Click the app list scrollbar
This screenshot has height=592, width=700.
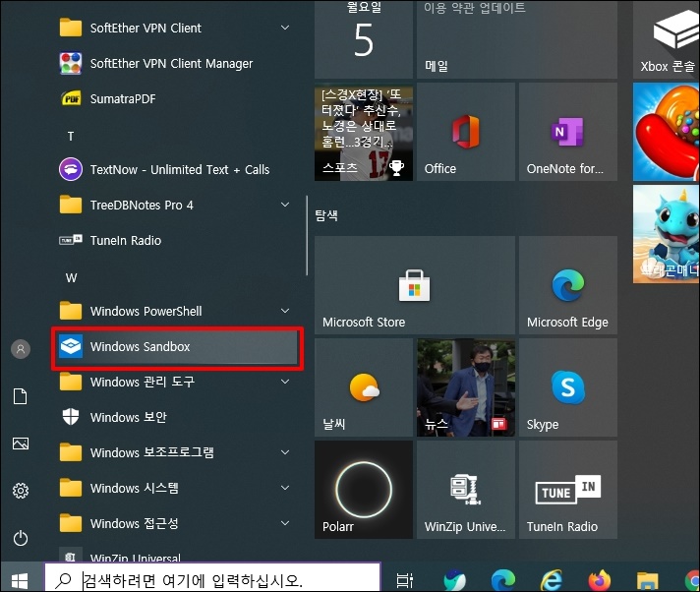click(x=307, y=235)
